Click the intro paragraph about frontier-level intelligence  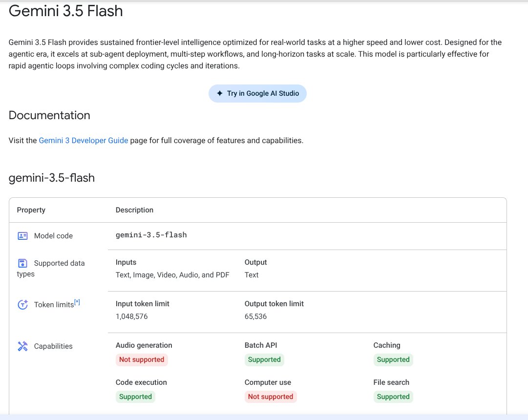pos(255,54)
